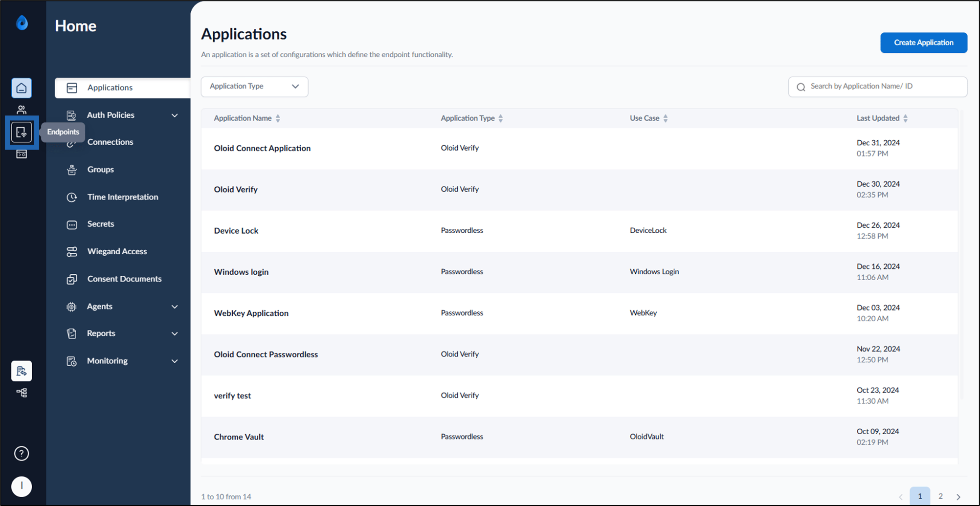
Task: Click the Applications menu icon
Action: [72, 88]
